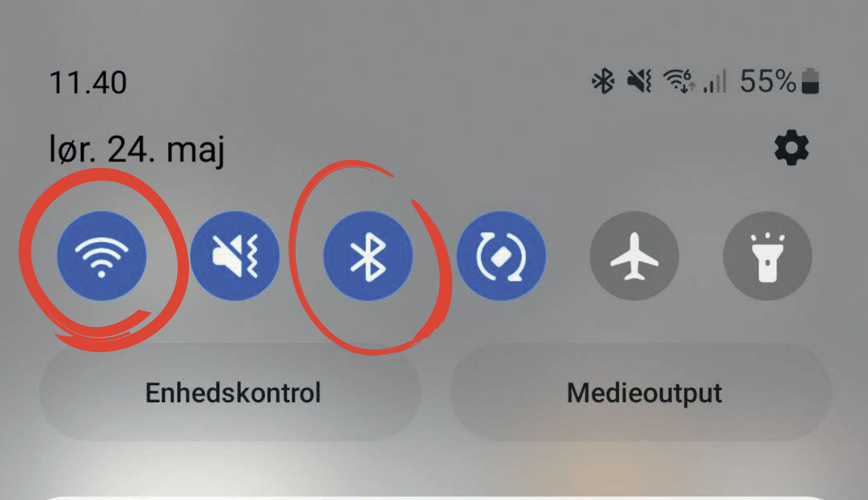
Task: Disable the Bluetooth quick settings tile
Action: [x=368, y=256]
